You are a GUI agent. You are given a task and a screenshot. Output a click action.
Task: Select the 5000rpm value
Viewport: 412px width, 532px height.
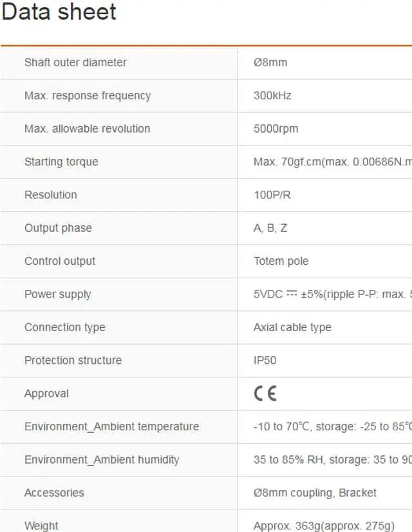276,129
